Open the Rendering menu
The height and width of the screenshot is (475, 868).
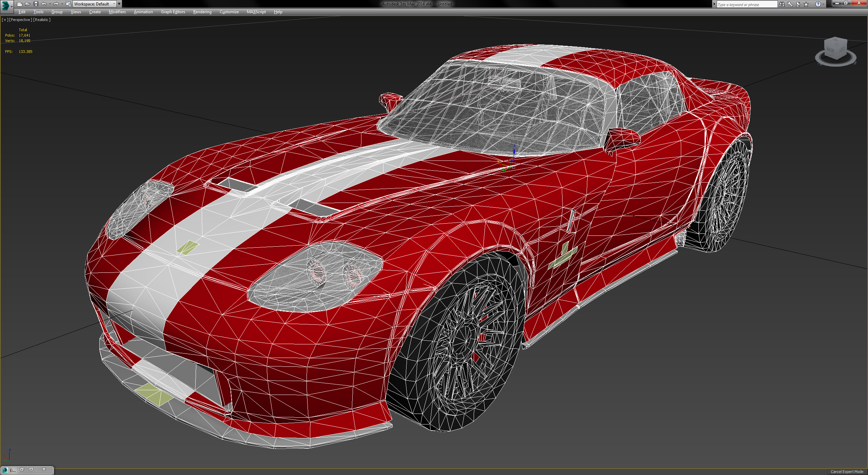202,12
